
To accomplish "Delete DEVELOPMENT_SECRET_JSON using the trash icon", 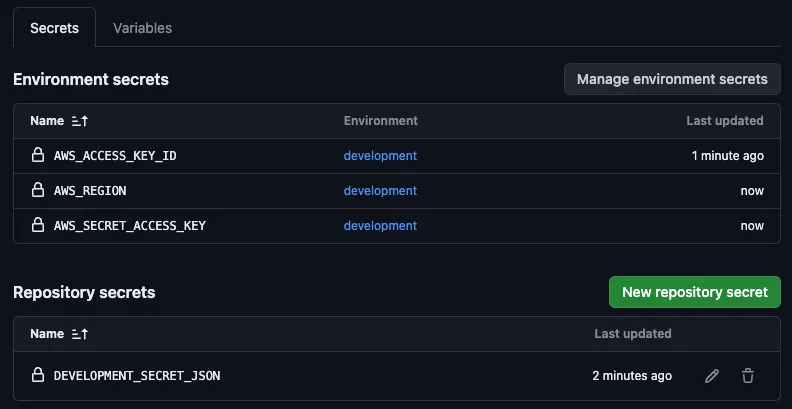I will click(747, 376).
